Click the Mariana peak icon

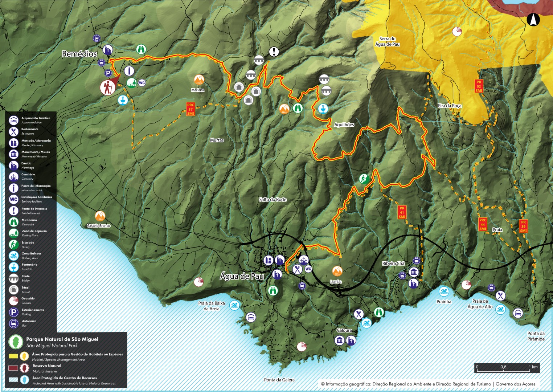[x=199, y=80]
